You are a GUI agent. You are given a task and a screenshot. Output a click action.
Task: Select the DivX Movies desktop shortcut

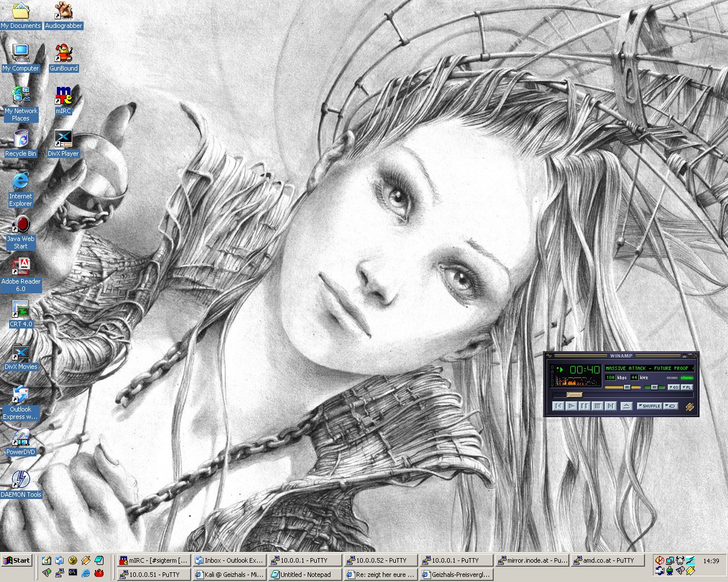tap(20, 356)
